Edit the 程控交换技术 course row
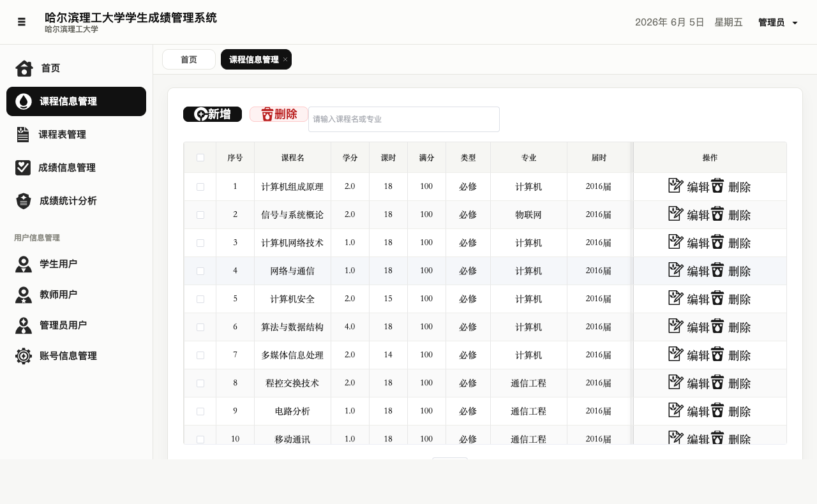This screenshot has width=817, height=504. click(x=689, y=383)
